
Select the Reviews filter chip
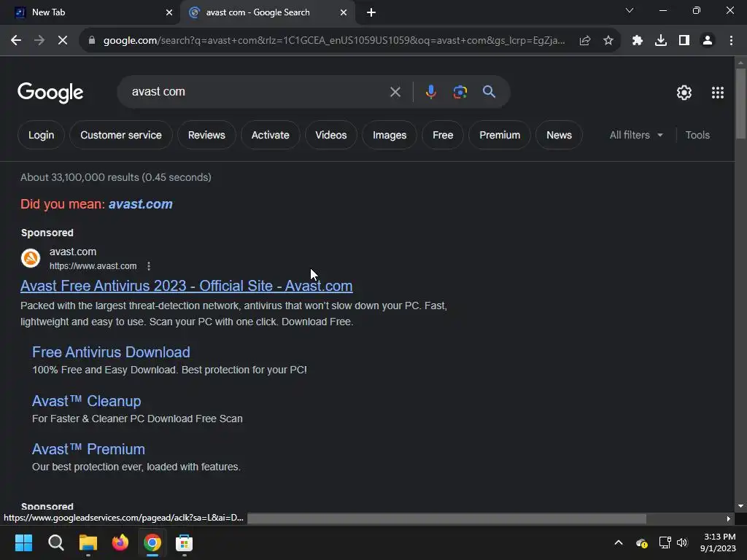(x=206, y=135)
